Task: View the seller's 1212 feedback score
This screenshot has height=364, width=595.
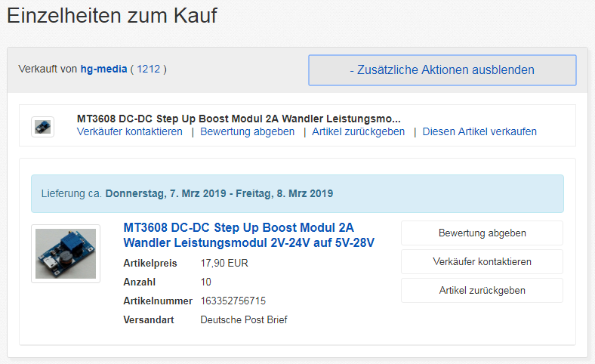Action: pyautogui.click(x=148, y=69)
